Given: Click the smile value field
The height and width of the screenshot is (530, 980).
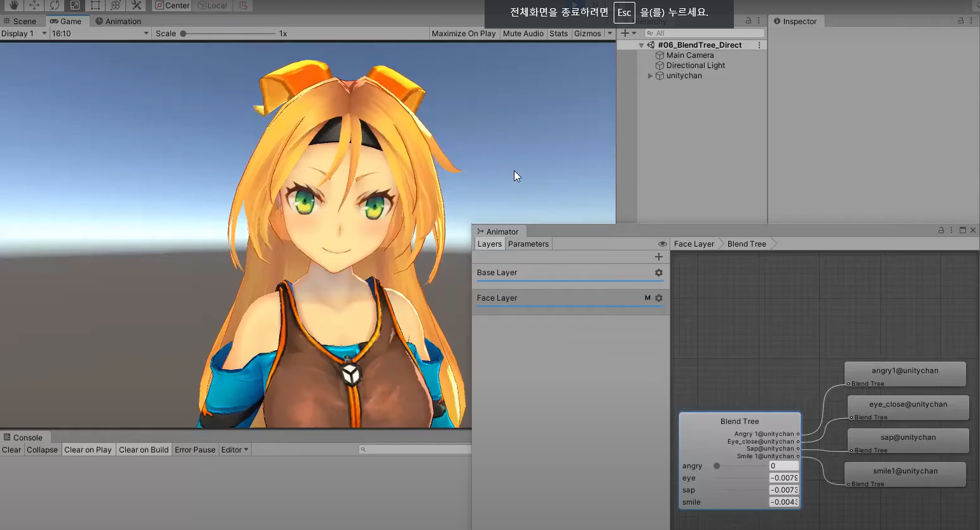Looking at the screenshot, I should click(783, 502).
